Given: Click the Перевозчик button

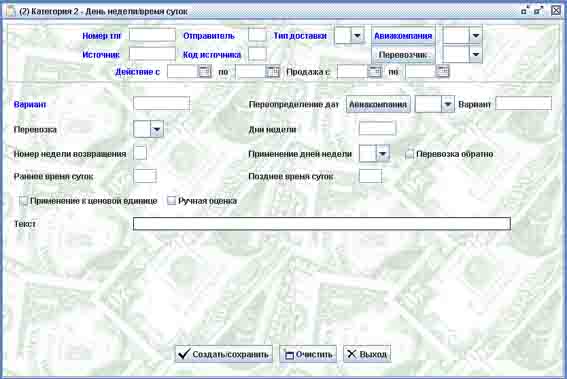Looking at the screenshot, I should 403,55.
